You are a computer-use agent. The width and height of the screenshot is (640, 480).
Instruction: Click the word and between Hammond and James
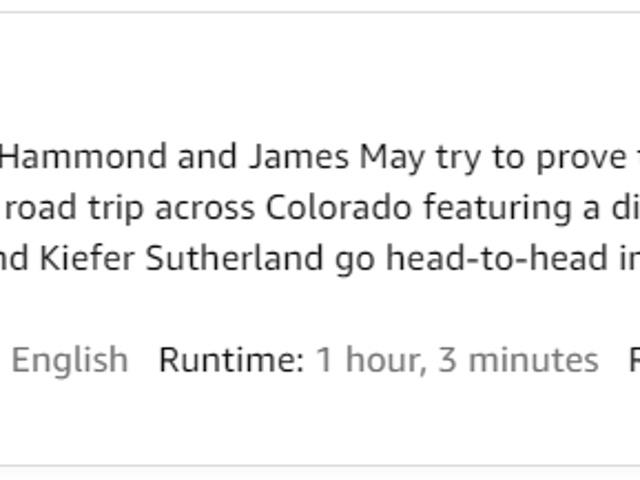207,157
